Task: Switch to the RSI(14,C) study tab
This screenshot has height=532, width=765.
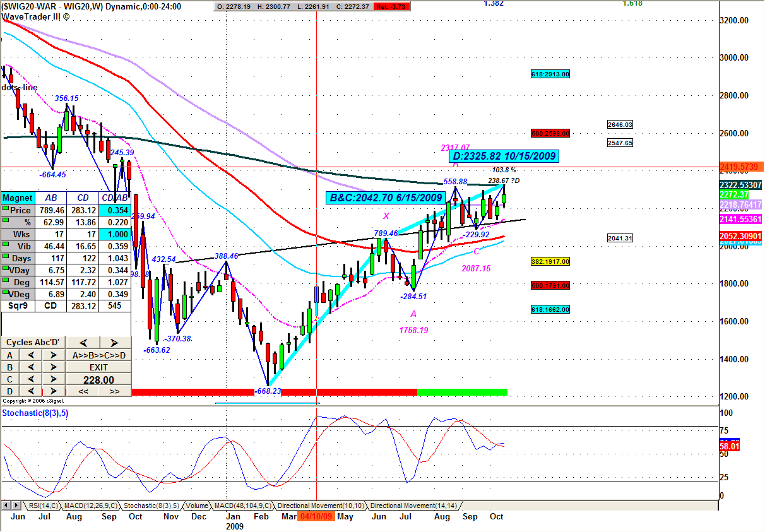Action: (x=43, y=505)
